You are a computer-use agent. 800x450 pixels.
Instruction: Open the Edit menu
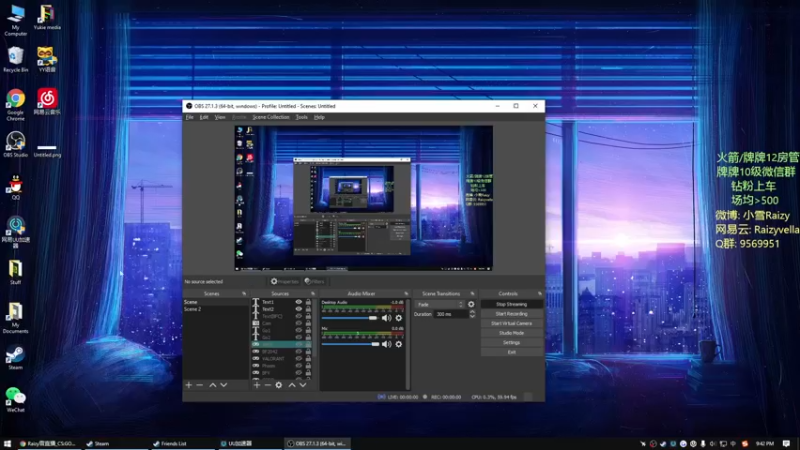point(204,117)
